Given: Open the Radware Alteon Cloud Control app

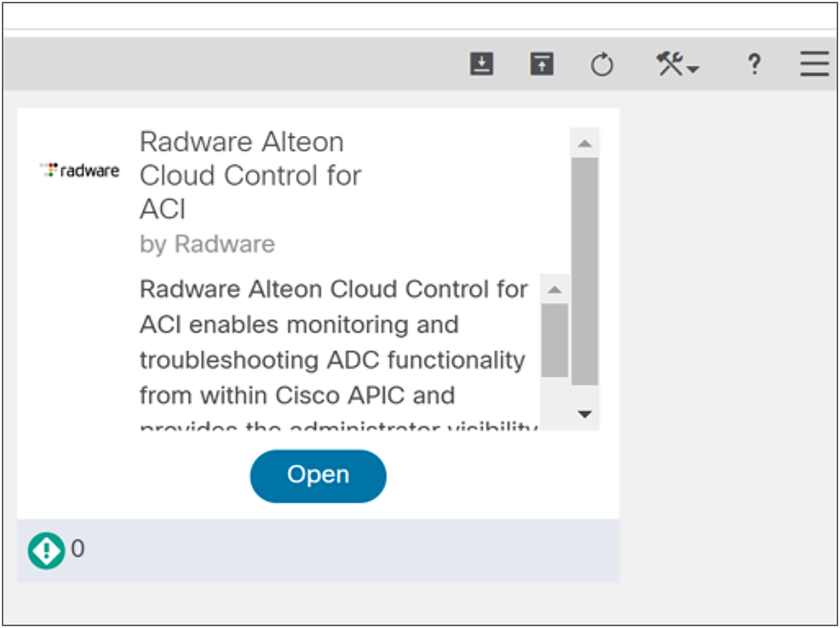Looking at the screenshot, I should (318, 476).
